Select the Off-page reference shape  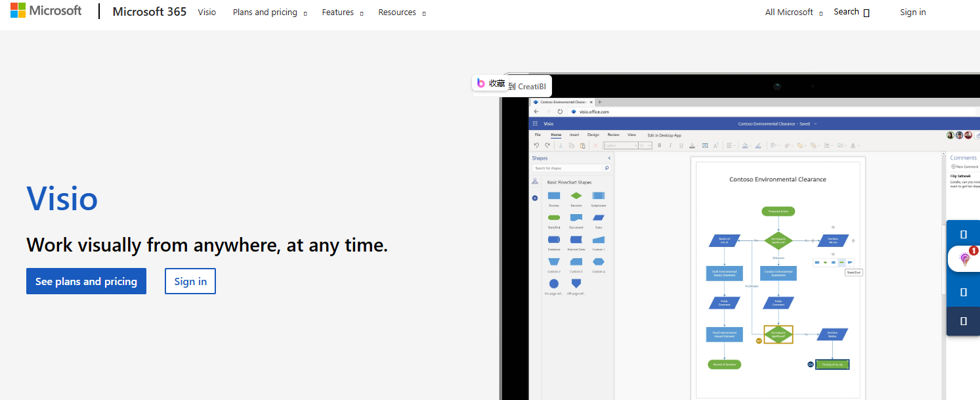point(576,284)
